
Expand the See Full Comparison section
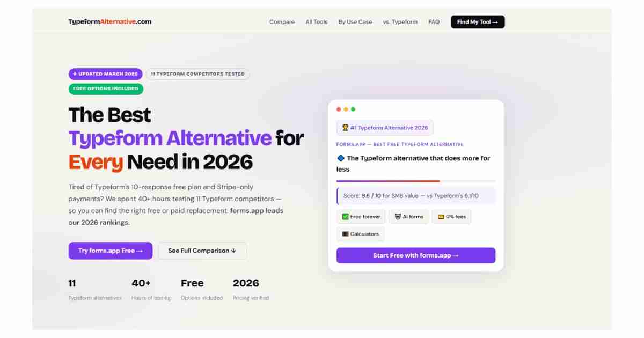pos(202,251)
